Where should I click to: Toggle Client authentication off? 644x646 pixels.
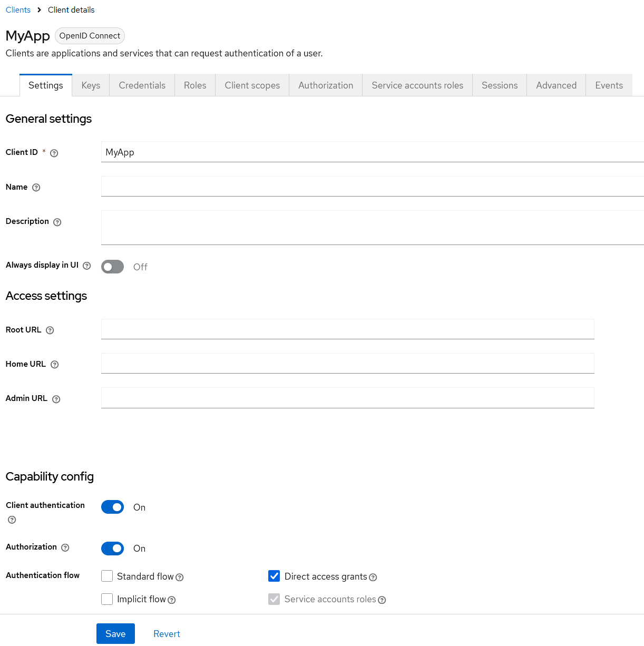pyautogui.click(x=112, y=507)
